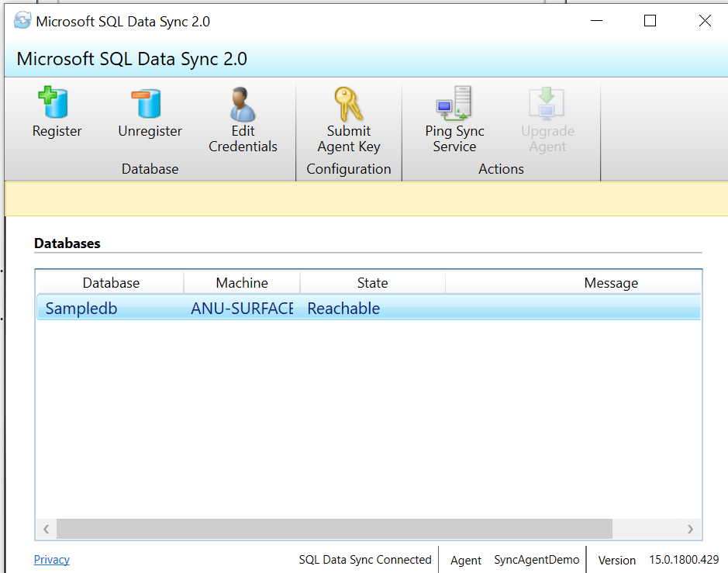Sort by the Database column header

[110, 282]
